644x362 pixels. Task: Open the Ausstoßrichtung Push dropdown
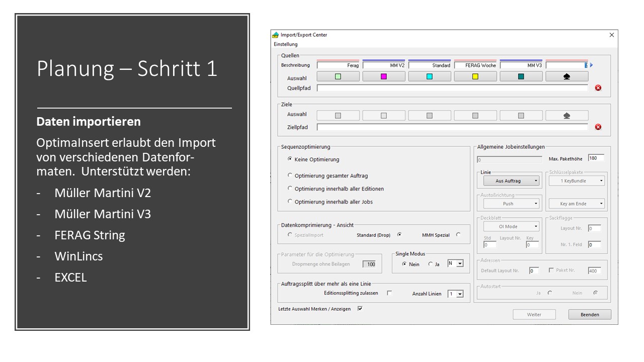point(511,204)
